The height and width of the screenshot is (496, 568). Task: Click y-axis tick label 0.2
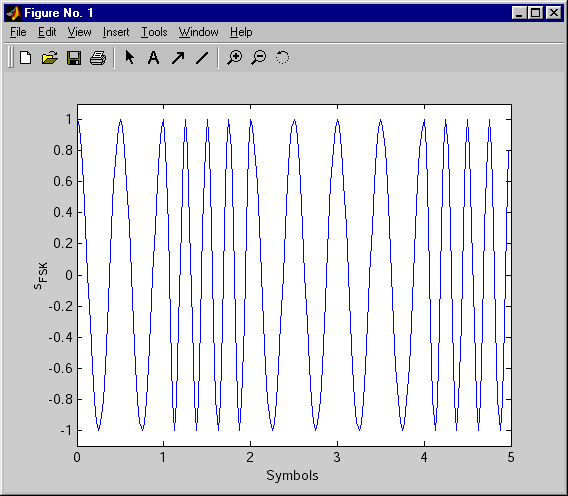(63, 243)
